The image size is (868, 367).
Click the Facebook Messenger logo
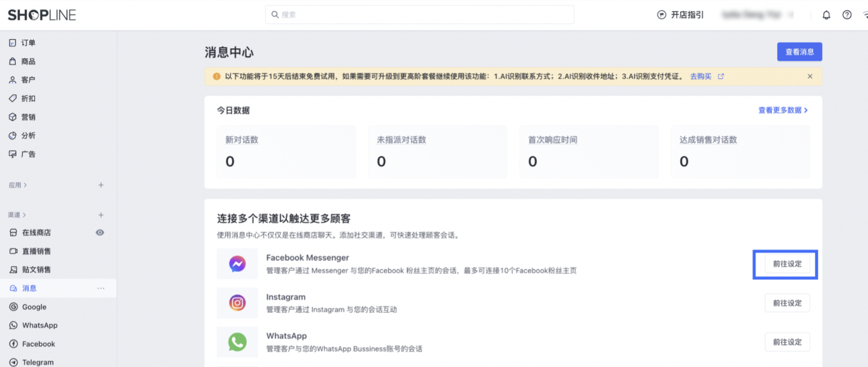click(x=237, y=264)
